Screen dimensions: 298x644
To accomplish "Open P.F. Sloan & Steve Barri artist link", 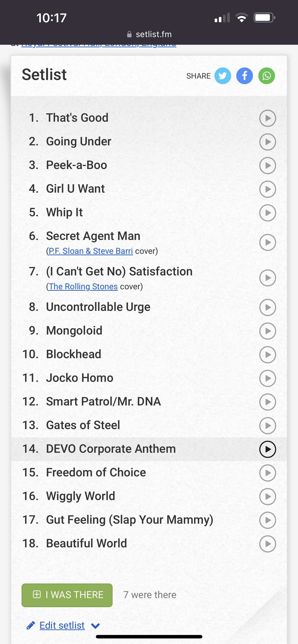I will point(91,251).
